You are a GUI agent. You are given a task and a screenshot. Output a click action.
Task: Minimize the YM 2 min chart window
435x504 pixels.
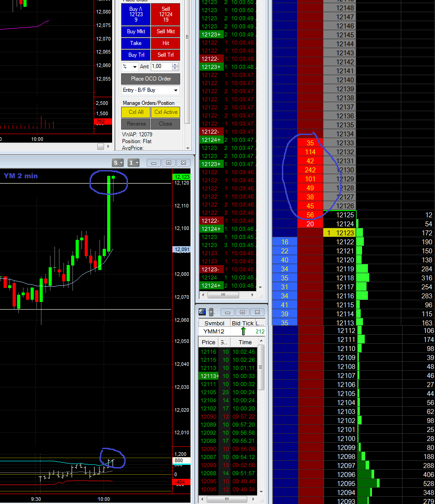(x=154, y=162)
